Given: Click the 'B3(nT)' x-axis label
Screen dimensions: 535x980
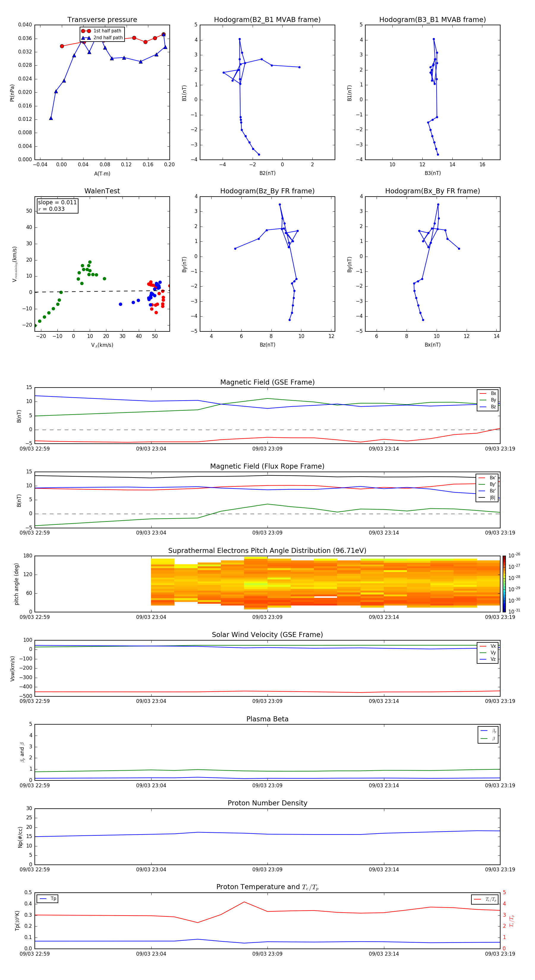Looking at the screenshot, I should pos(432,173).
